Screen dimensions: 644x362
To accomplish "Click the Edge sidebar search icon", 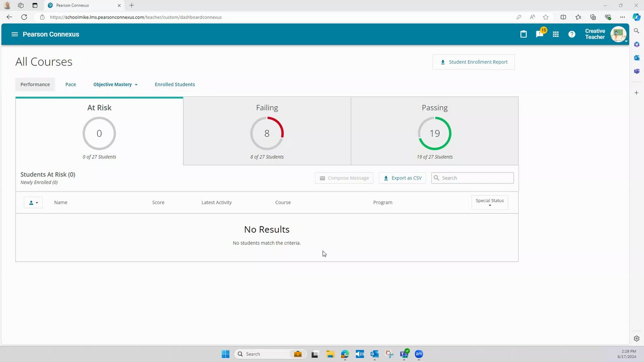I will click(x=636, y=31).
